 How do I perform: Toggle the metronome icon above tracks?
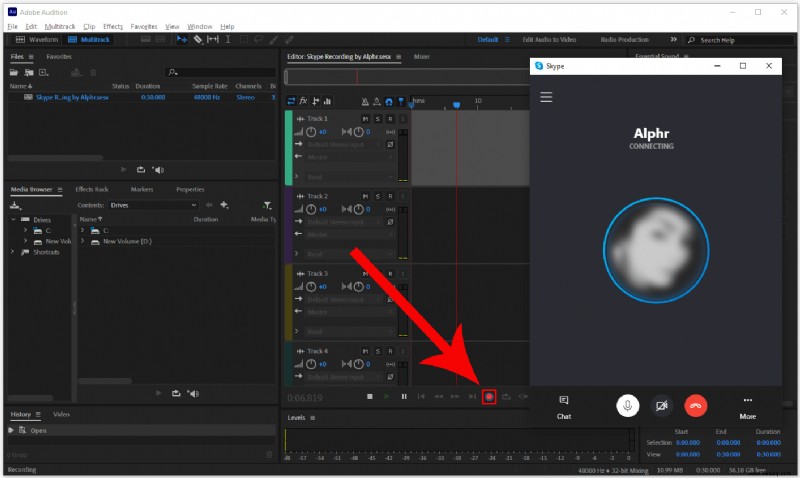(365, 102)
